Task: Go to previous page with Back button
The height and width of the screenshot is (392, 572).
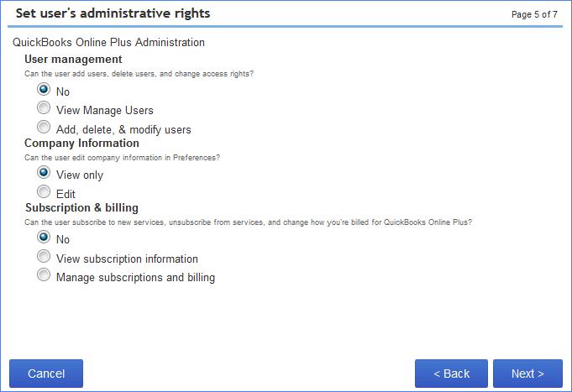Action: click(x=451, y=374)
